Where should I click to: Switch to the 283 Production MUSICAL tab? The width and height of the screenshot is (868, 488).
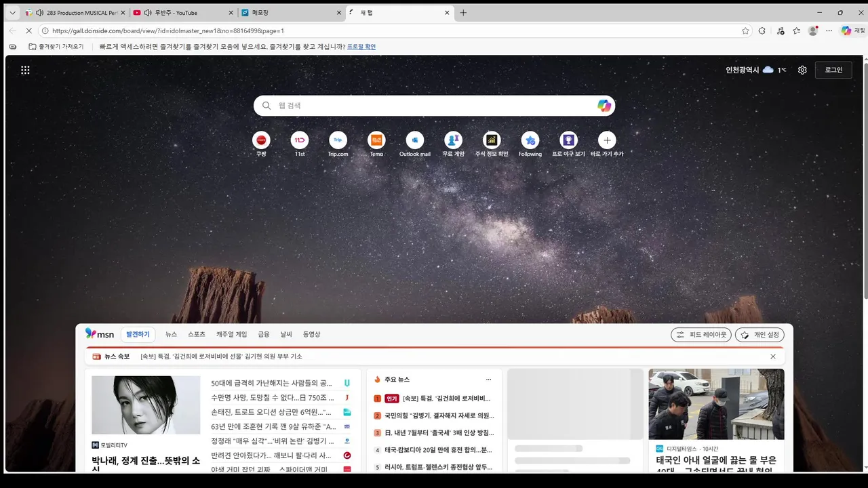tap(75, 13)
